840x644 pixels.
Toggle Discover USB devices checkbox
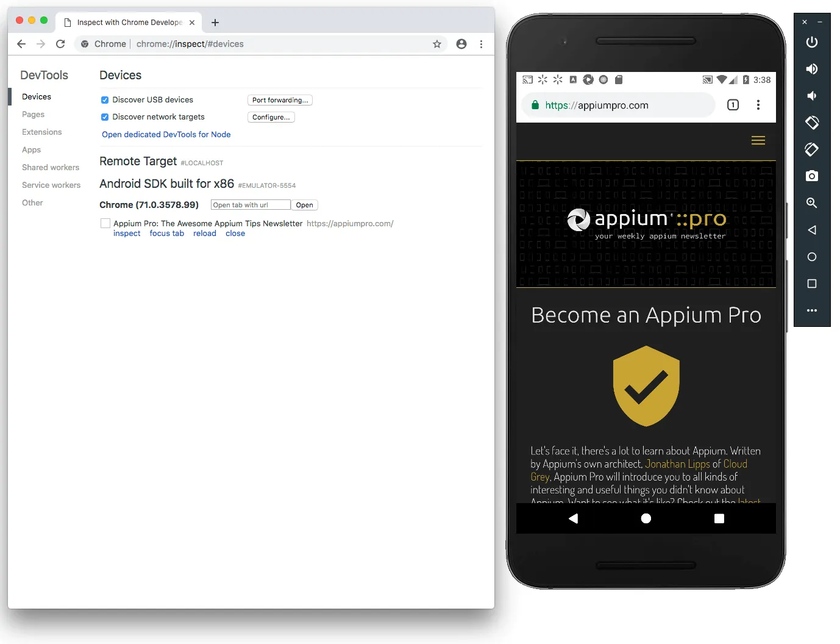105,100
